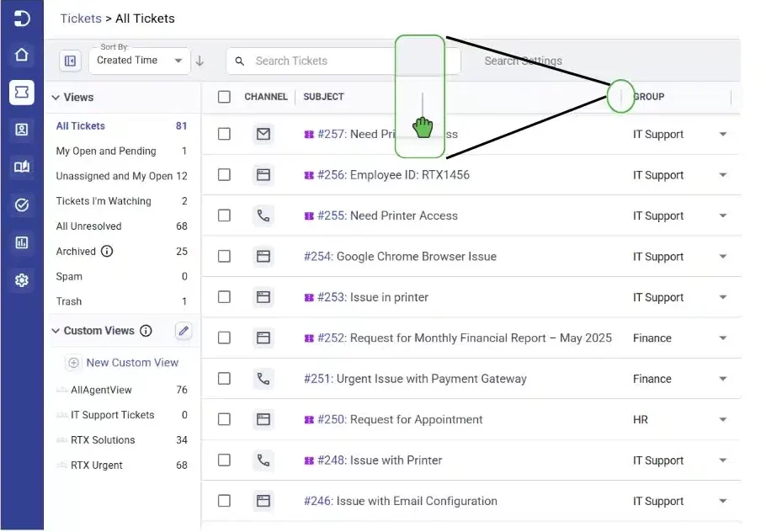Click the portal channel icon for ticket #254

[x=263, y=257]
